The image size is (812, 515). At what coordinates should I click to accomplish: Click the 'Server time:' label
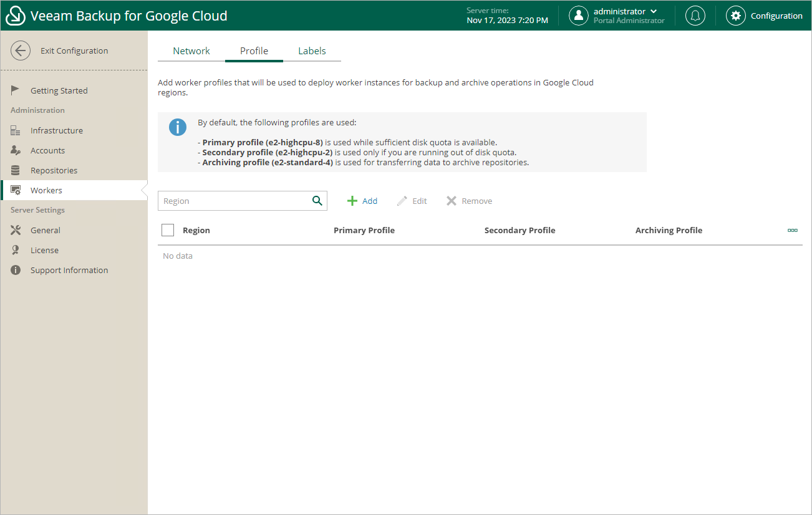click(488, 11)
